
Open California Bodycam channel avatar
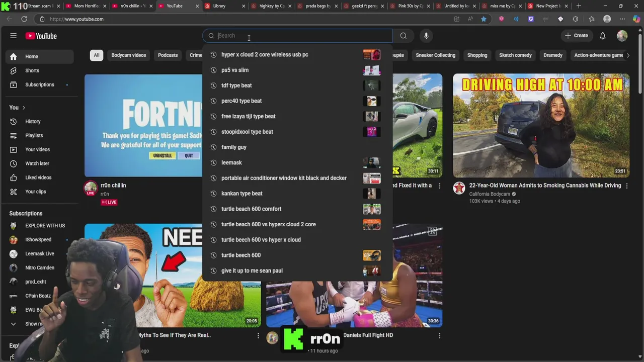click(x=459, y=188)
